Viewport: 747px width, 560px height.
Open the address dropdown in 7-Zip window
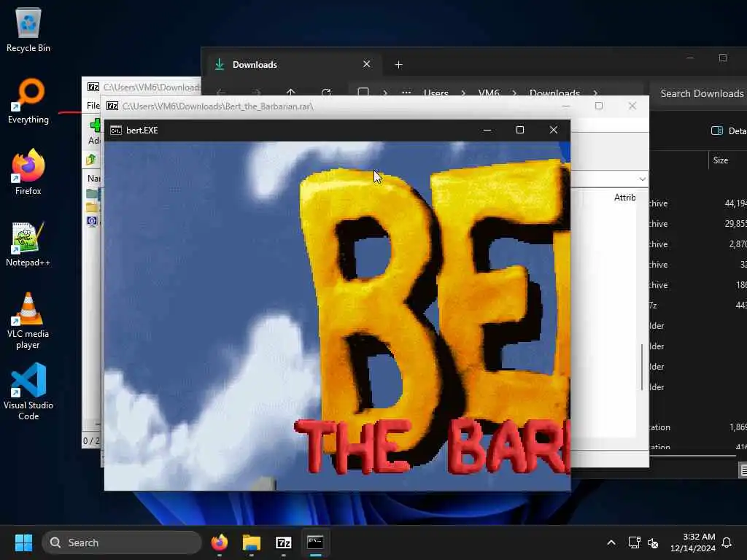coord(642,179)
